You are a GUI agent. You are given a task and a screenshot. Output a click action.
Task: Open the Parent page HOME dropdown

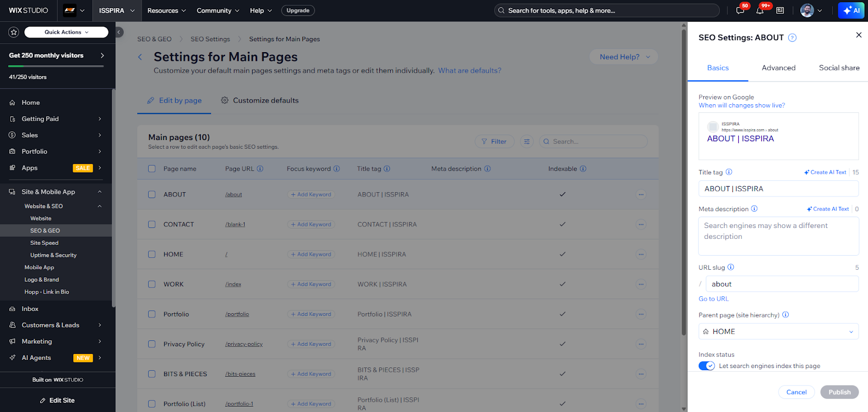click(x=778, y=332)
